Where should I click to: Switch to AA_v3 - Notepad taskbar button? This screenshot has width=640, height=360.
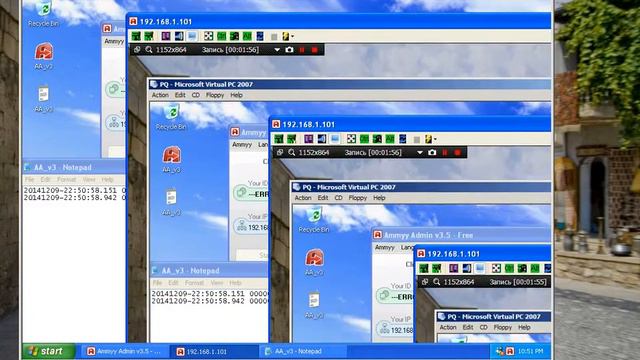coord(303,351)
